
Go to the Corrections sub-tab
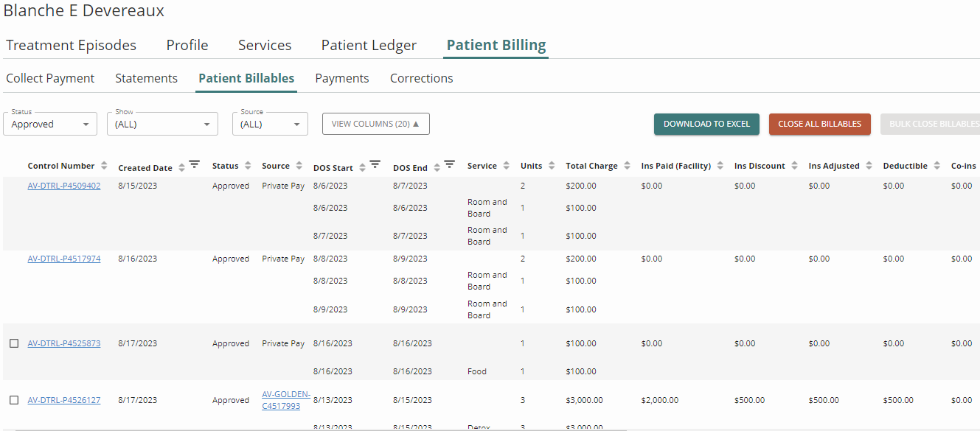tap(422, 78)
